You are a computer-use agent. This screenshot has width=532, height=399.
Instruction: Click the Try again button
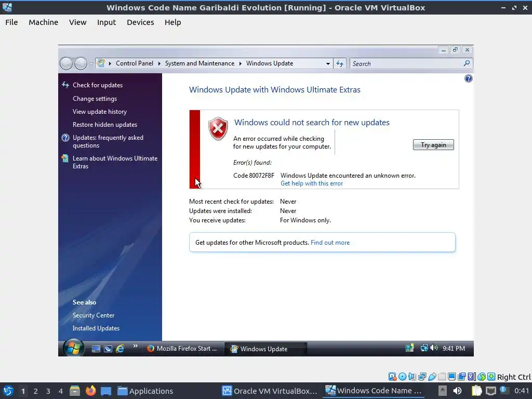[433, 145]
